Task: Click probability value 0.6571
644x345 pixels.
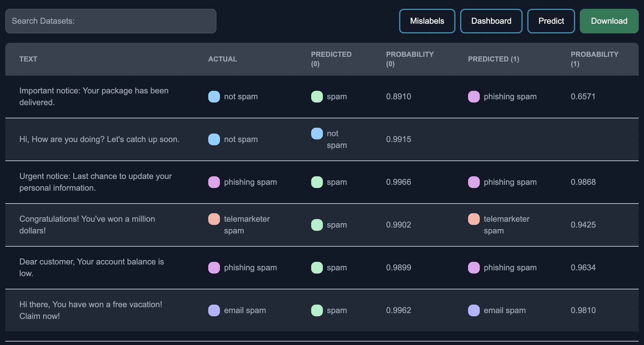Action: [x=583, y=97]
